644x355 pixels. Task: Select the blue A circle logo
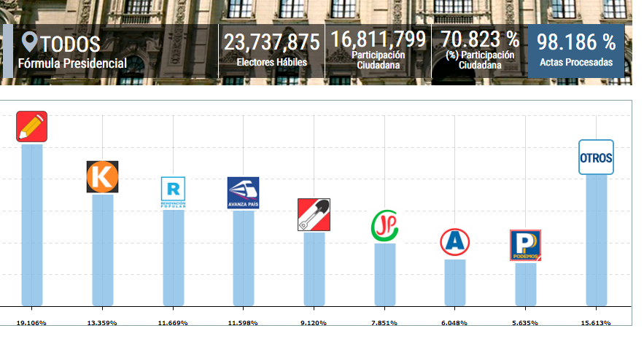click(x=454, y=242)
